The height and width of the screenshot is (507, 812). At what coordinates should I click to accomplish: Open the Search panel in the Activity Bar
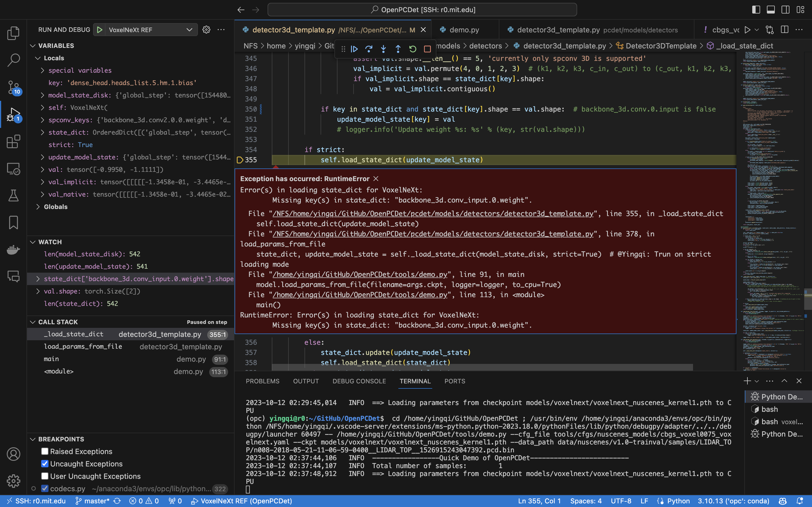[x=14, y=60]
